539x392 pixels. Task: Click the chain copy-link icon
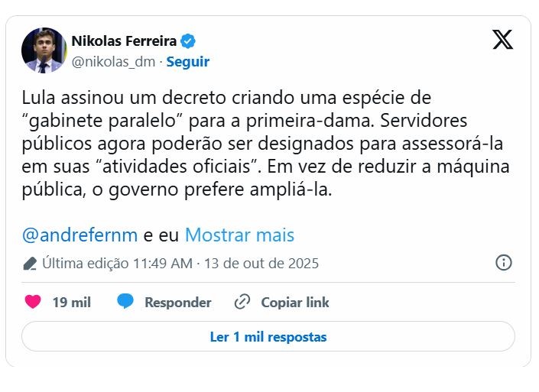coord(242,302)
